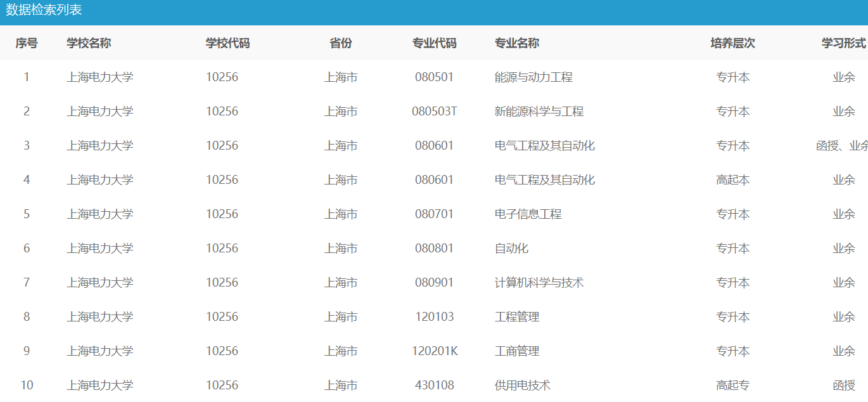Select major code 430108
This screenshot has width=868, height=402.
[x=435, y=386]
